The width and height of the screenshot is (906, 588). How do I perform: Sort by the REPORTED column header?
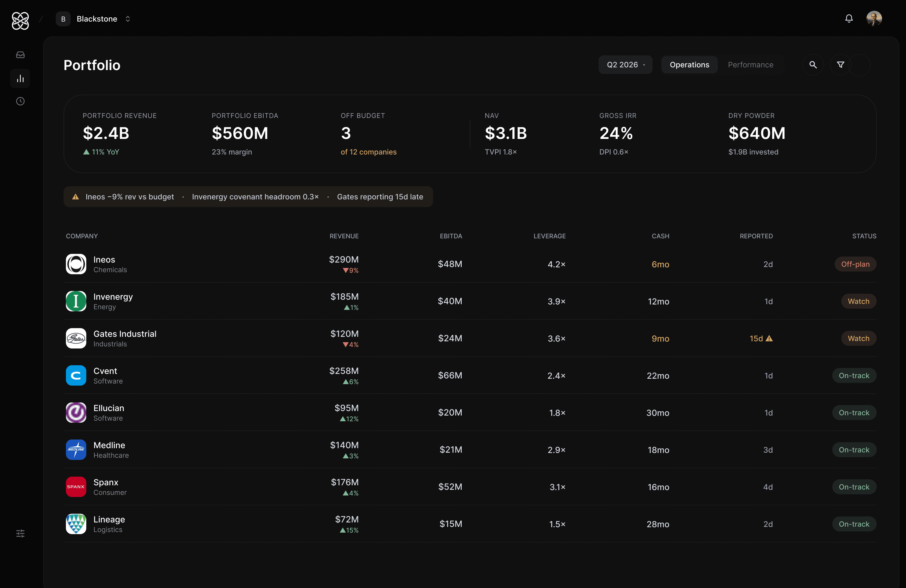point(756,236)
